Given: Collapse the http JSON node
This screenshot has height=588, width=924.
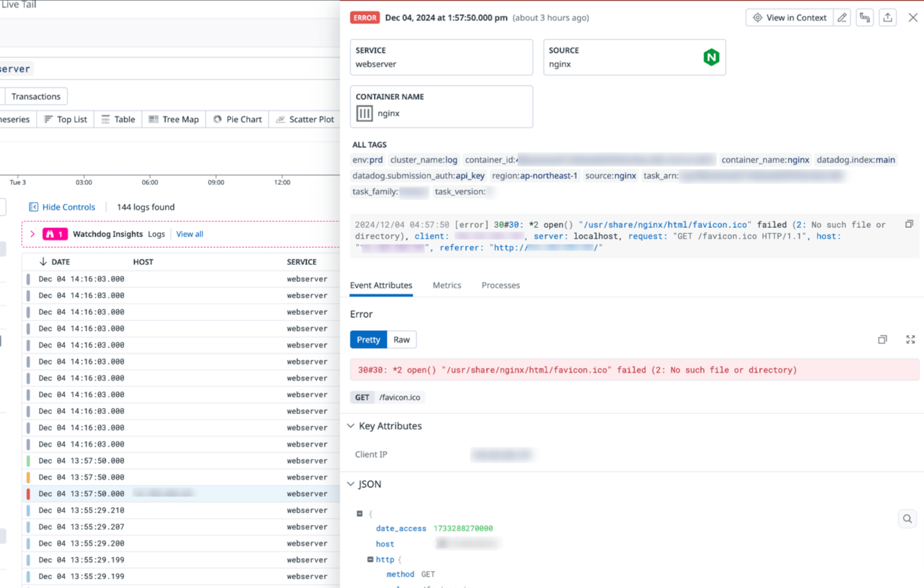Looking at the screenshot, I should (370, 559).
